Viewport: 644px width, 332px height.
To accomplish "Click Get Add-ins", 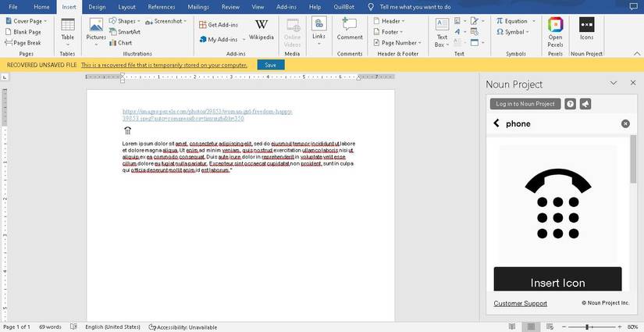I will tap(219, 25).
